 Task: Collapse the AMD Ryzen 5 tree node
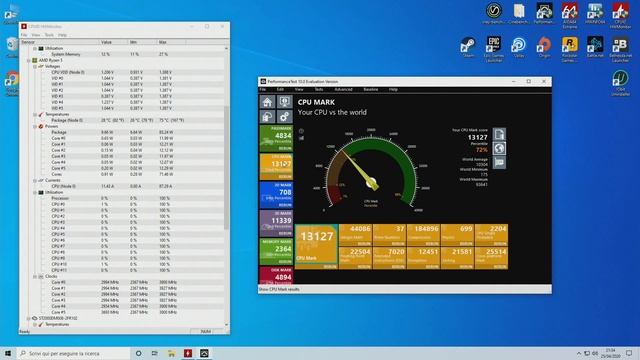coord(29,60)
